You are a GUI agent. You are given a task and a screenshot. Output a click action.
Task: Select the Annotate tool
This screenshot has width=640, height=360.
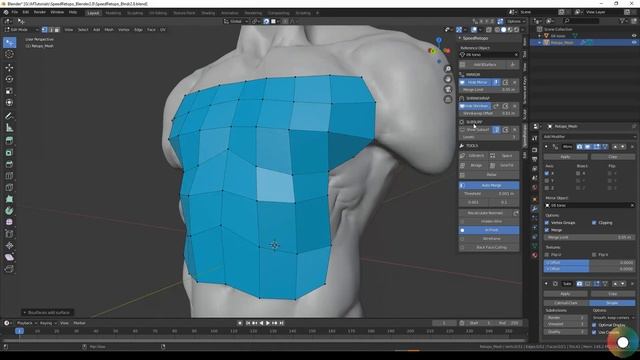click(9, 116)
